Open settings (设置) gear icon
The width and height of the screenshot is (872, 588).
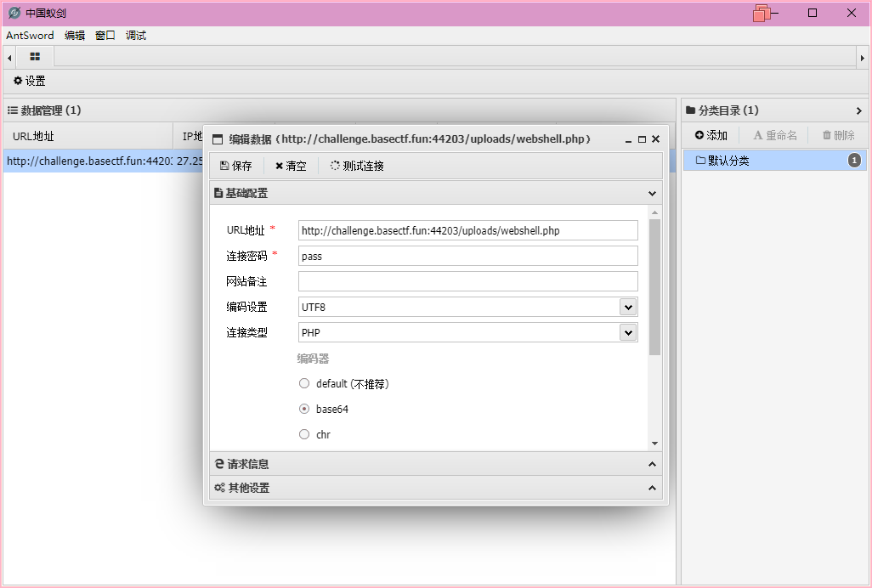(18, 81)
